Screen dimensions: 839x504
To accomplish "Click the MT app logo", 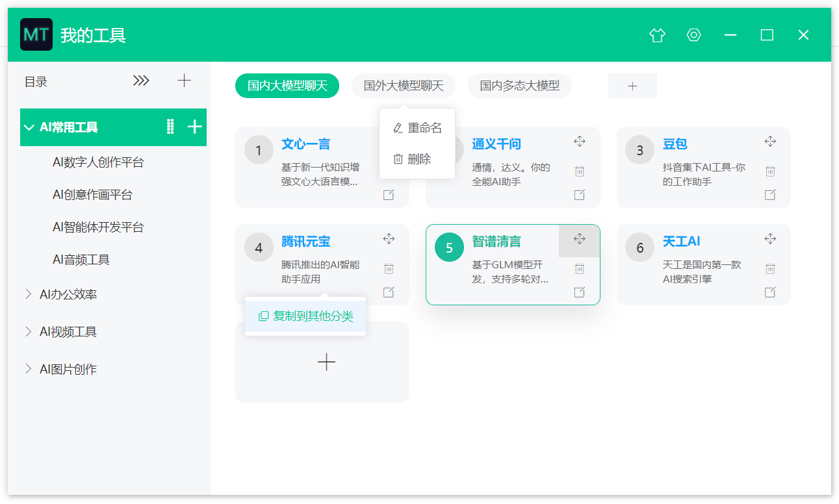I will tap(36, 34).
